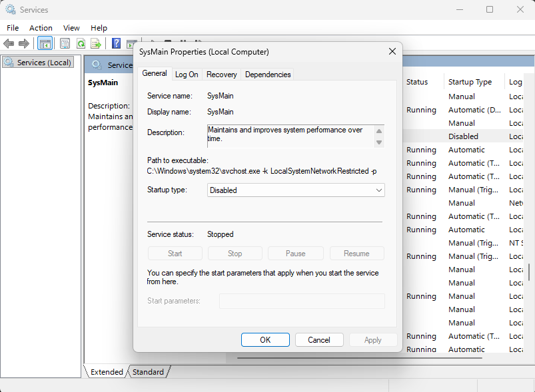Switch to the Extended view tab
Viewport: 535px width, 392px height.
click(107, 372)
